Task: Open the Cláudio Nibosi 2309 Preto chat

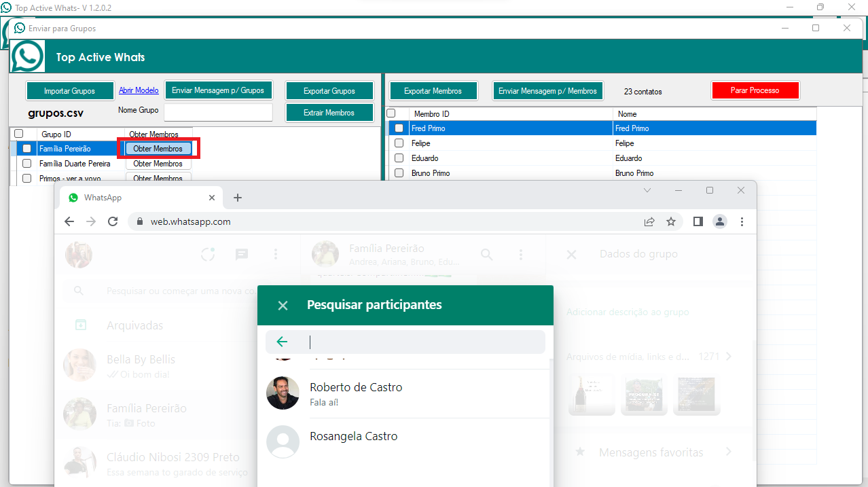Action: tap(177, 464)
